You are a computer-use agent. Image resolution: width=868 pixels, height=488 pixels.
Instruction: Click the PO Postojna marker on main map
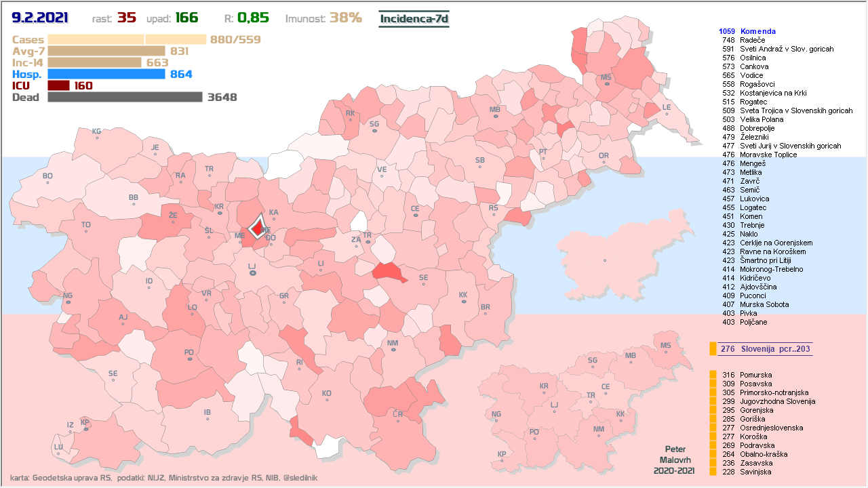(189, 359)
